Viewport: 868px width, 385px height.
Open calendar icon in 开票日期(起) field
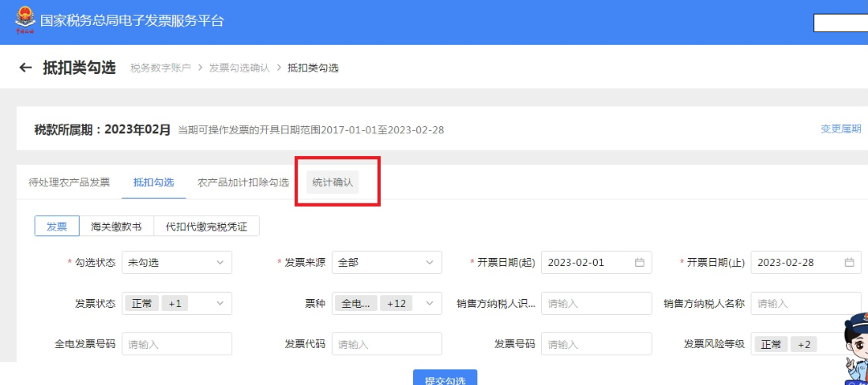pos(640,263)
